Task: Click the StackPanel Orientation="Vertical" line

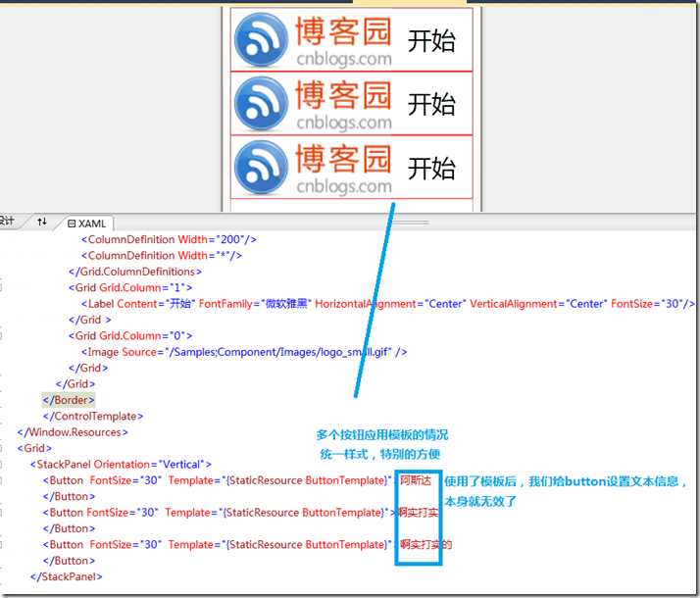Action: [121, 465]
